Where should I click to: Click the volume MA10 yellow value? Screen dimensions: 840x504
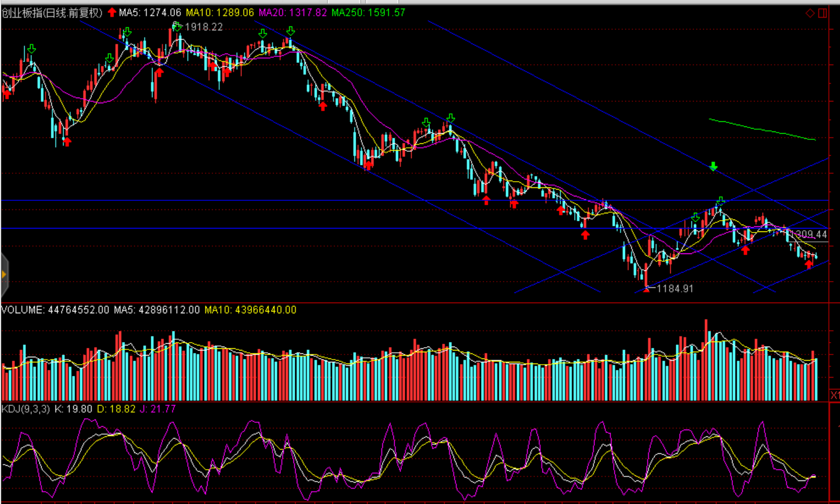[x=250, y=310]
